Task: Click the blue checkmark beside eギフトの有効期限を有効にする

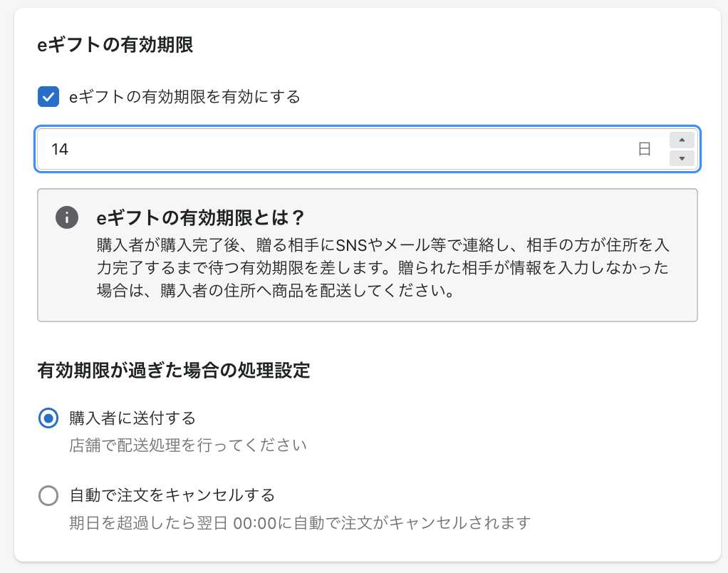Action: click(x=48, y=97)
